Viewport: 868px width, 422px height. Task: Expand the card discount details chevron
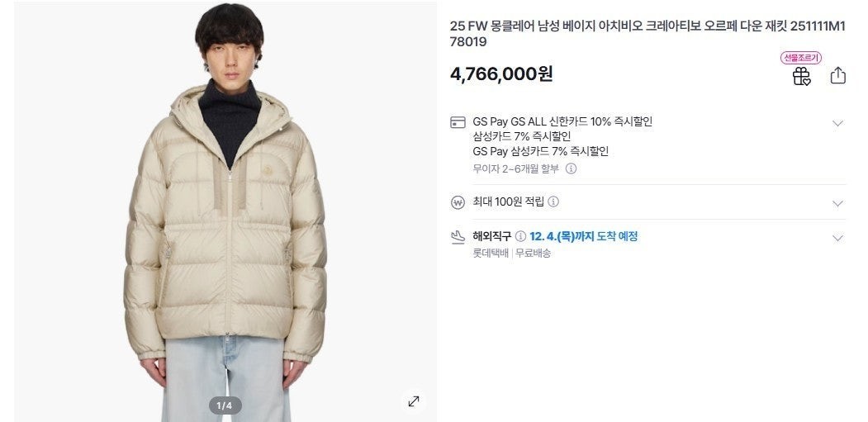point(837,123)
